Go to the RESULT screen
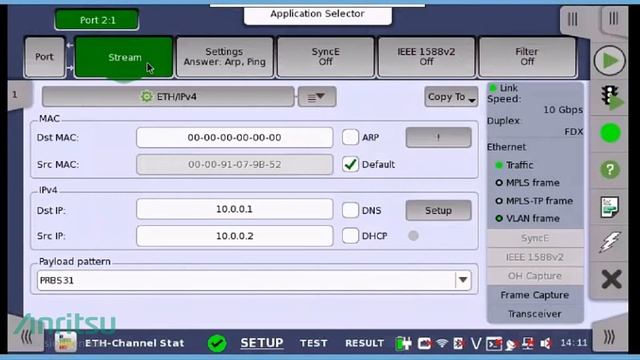 [x=364, y=343]
